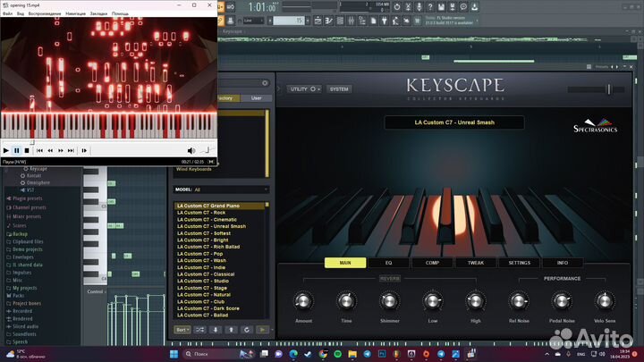
Task: Open the UTILITY menu in Keyscape
Action: tap(304, 89)
